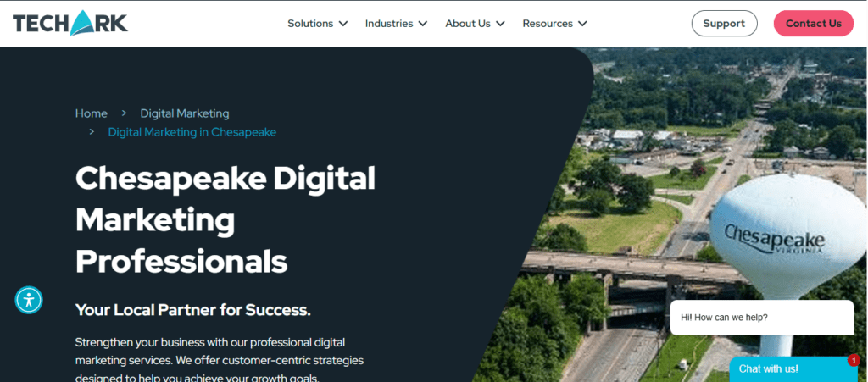
Task: Expand the Solutions chevron arrow
Action: point(343,24)
